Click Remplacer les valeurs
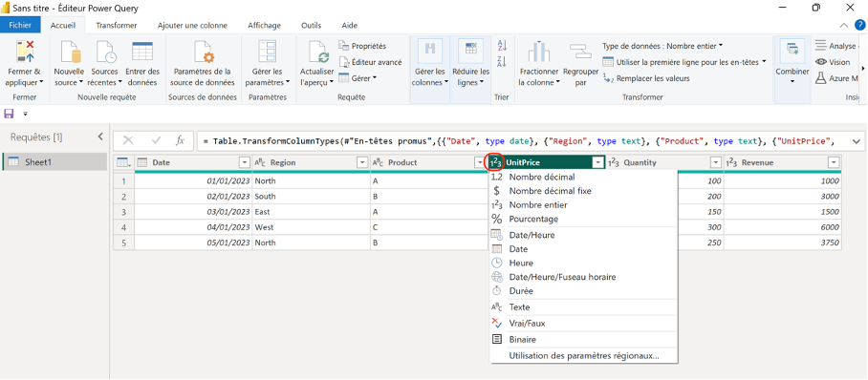This screenshot has width=868, height=380. pos(646,78)
